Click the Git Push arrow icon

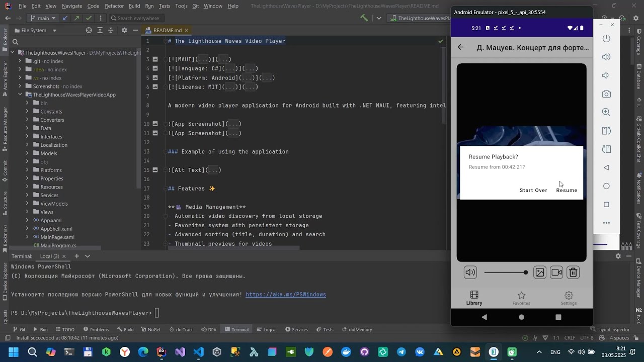click(x=76, y=18)
